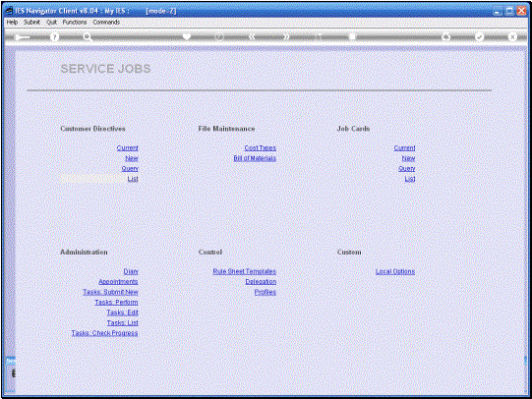Click the magnifier search toolbar icon
Image resolution: width=532 pixels, height=399 pixels.
88,36
